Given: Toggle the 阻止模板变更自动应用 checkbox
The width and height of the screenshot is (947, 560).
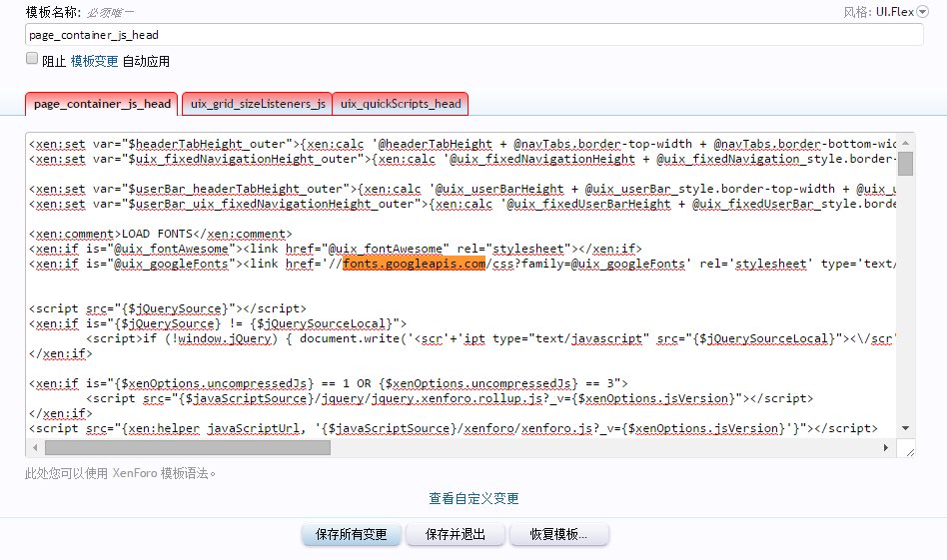Looking at the screenshot, I should tap(32, 60).
